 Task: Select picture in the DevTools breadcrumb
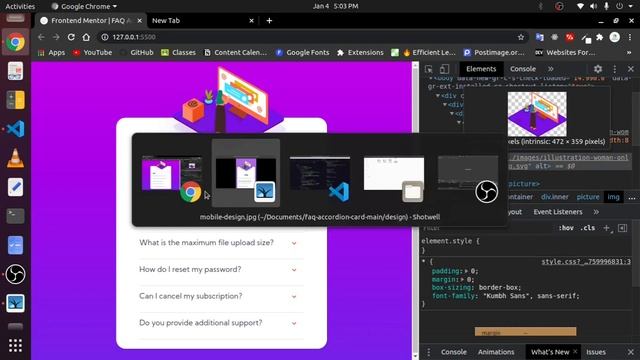click(588, 197)
